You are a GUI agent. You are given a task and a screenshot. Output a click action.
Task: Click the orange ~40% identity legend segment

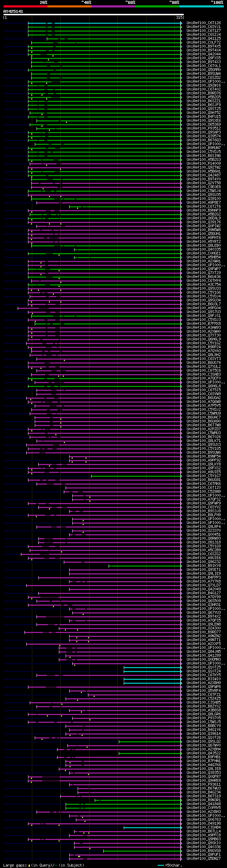(x=69, y=6)
